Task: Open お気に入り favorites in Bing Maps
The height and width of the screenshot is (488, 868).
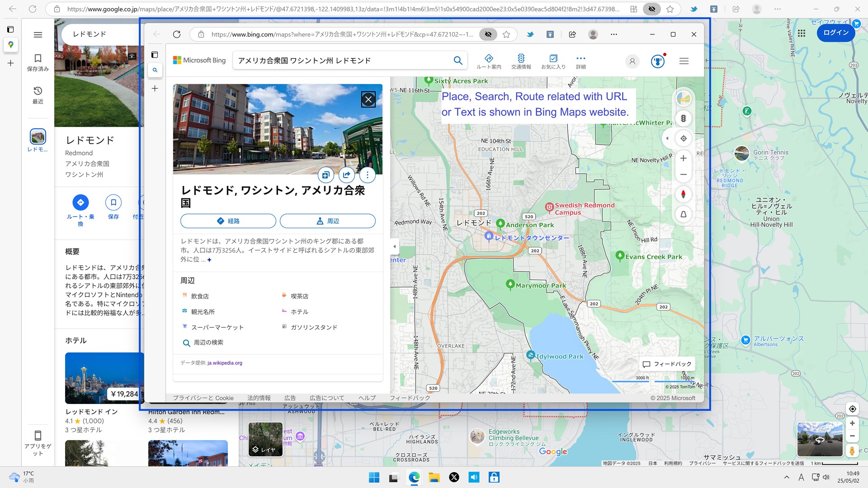Action: pyautogui.click(x=553, y=61)
